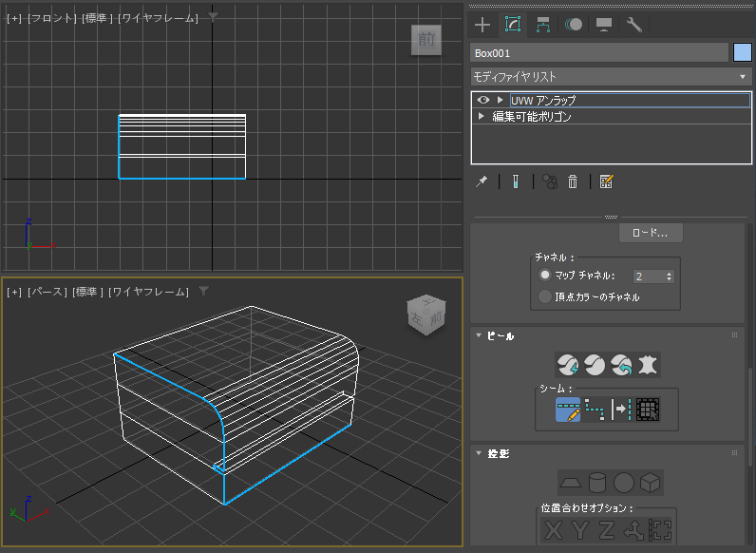Click the Reset Peel icon with arrow
The width and height of the screenshot is (756, 553).
point(621,365)
